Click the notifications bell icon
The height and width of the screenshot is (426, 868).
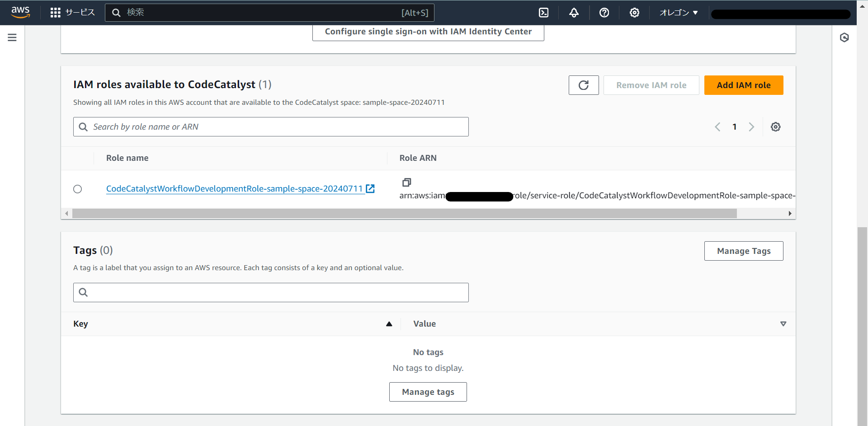click(574, 12)
